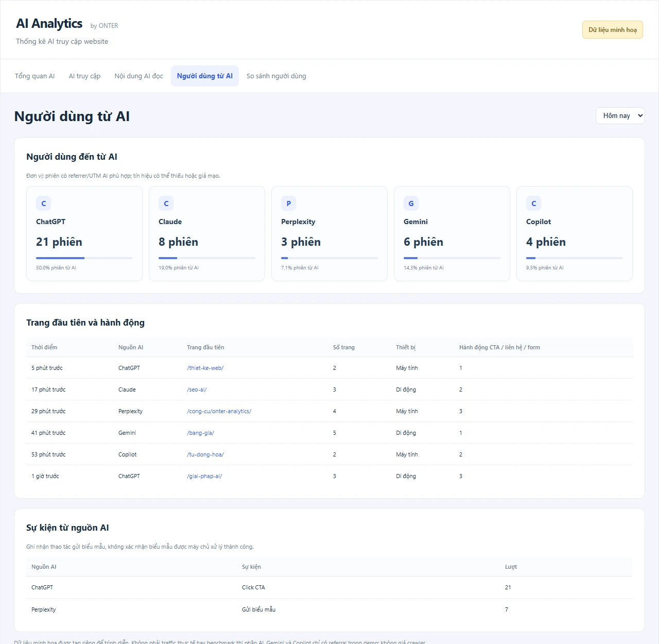The image size is (659, 644).
Task: Click the AI Analytics title logo
Action: (x=49, y=24)
